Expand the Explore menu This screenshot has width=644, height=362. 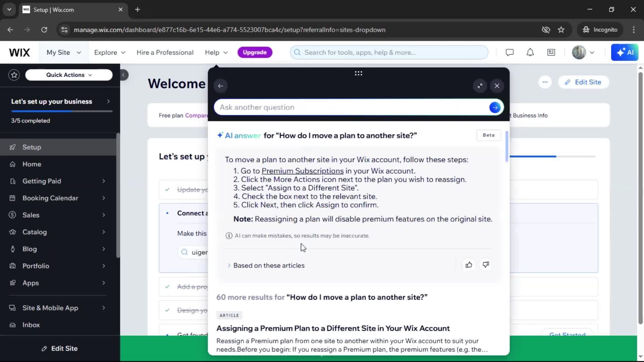[x=110, y=53]
